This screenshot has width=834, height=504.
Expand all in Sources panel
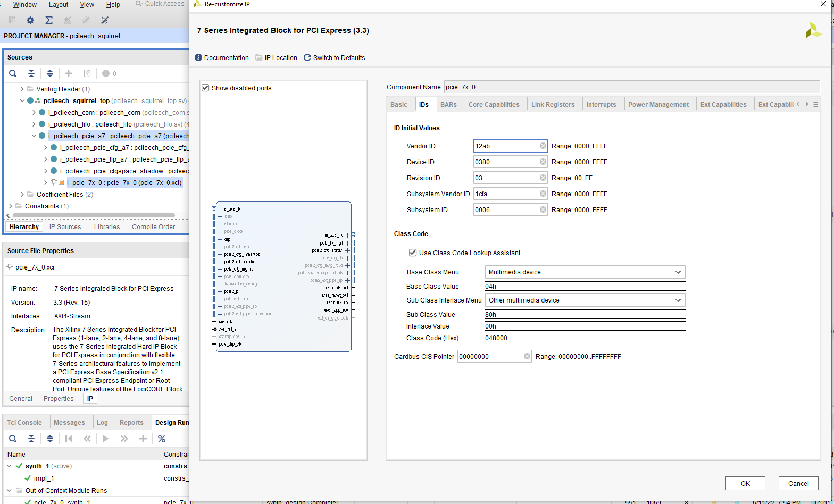50,73
